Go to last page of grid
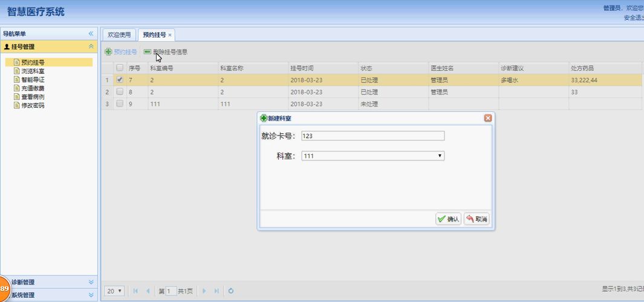Viewport: 644px width, 302px height. [216, 291]
